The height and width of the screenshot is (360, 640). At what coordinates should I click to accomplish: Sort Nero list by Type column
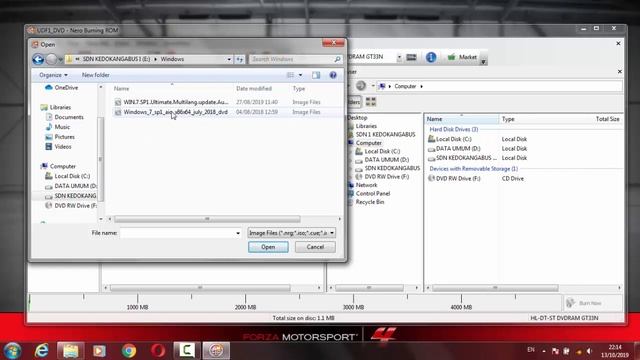[x=508, y=119]
